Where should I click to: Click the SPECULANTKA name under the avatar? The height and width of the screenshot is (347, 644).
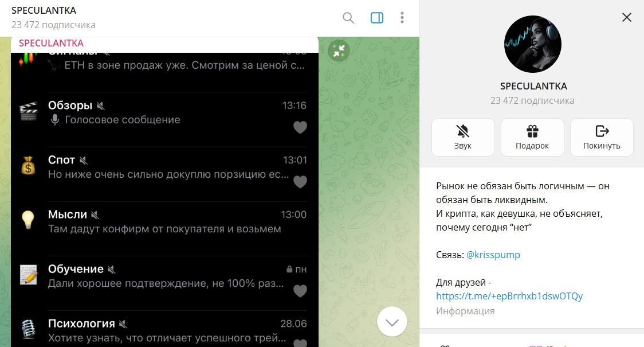(x=533, y=87)
